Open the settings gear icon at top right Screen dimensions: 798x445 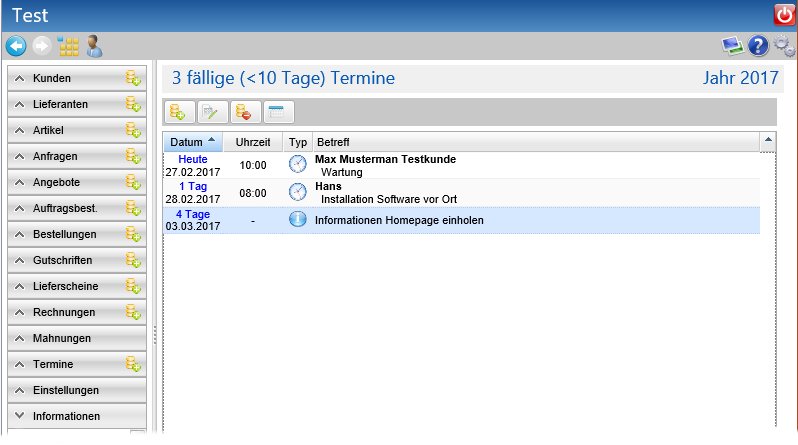click(x=784, y=46)
